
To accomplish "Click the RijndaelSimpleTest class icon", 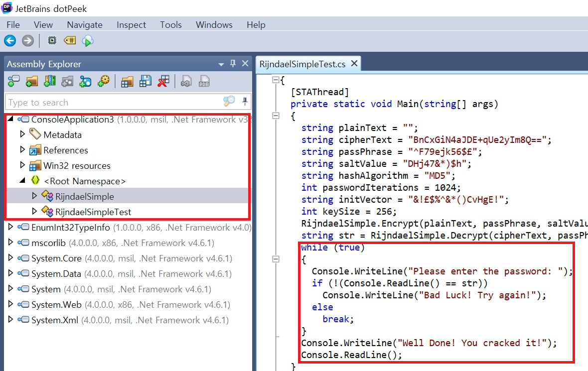I will 47,211.
